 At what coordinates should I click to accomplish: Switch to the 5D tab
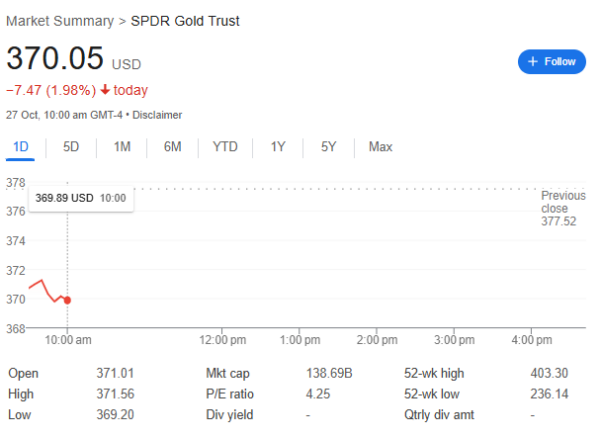click(x=71, y=147)
